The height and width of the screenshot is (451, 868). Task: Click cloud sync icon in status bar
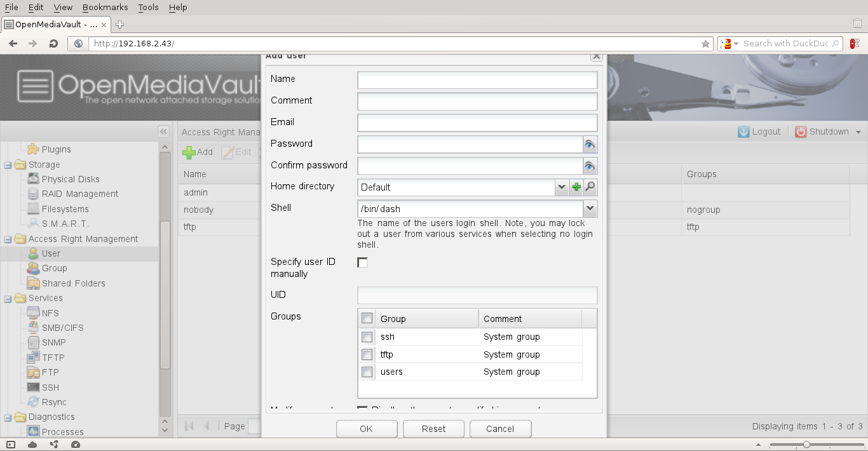click(32, 445)
